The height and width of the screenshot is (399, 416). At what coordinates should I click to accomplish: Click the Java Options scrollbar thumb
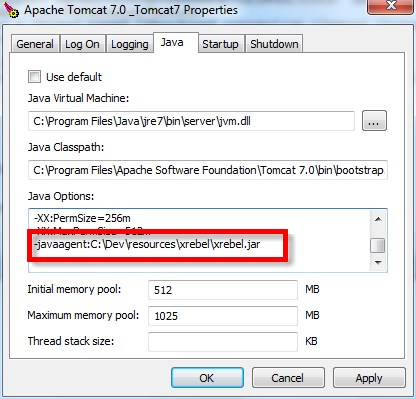378,246
